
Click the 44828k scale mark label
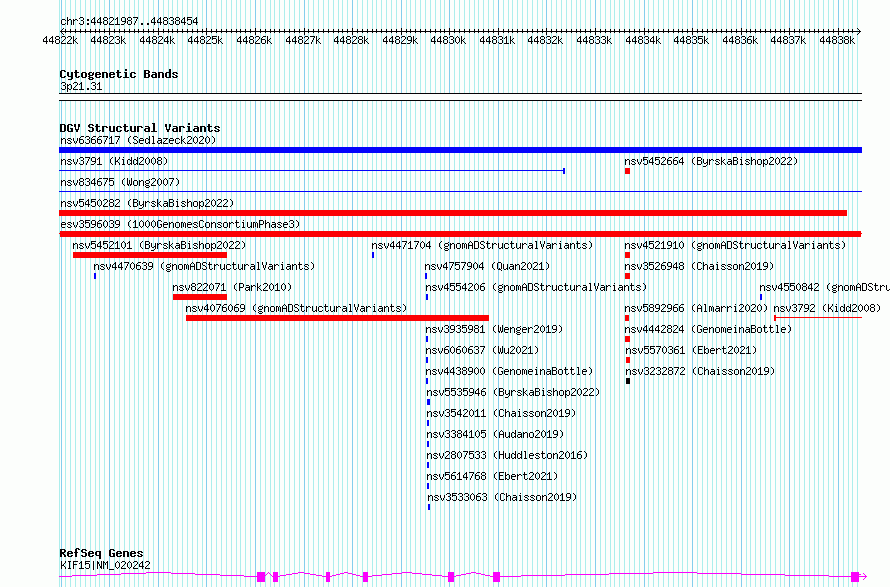click(x=351, y=40)
